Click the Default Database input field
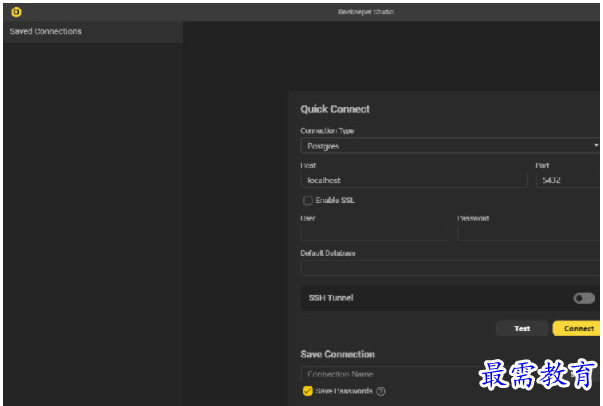The image size is (603, 406). (x=450, y=268)
